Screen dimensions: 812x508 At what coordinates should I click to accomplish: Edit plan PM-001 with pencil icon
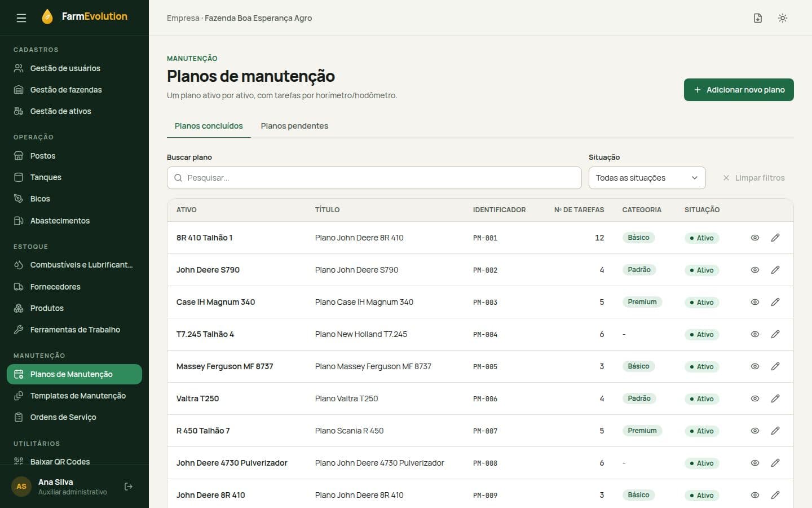coord(775,238)
